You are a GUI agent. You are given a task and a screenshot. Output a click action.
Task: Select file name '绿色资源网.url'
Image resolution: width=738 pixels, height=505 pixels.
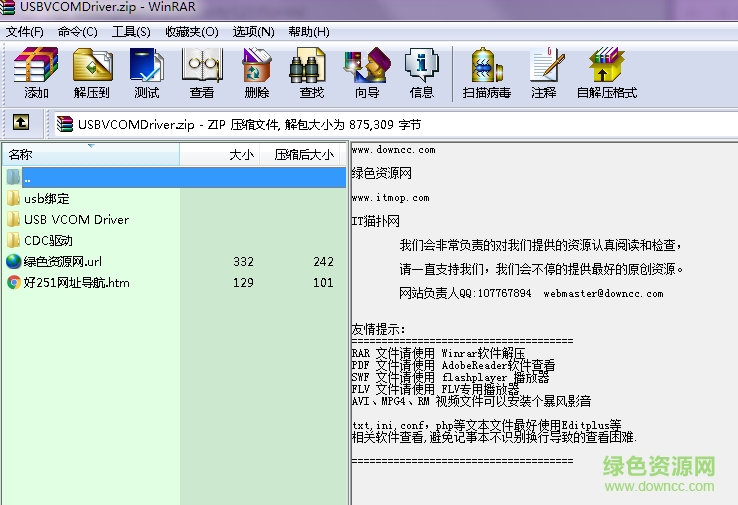coord(63,262)
